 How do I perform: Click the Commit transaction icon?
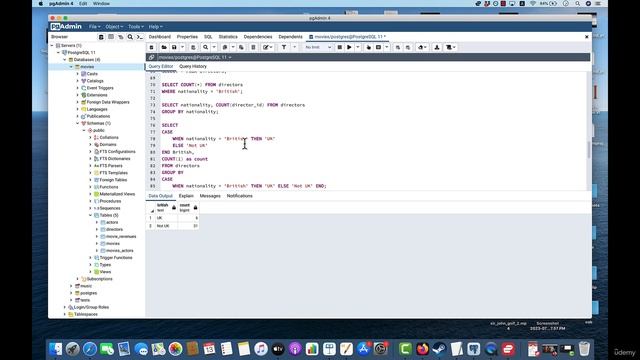coord(398,47)
